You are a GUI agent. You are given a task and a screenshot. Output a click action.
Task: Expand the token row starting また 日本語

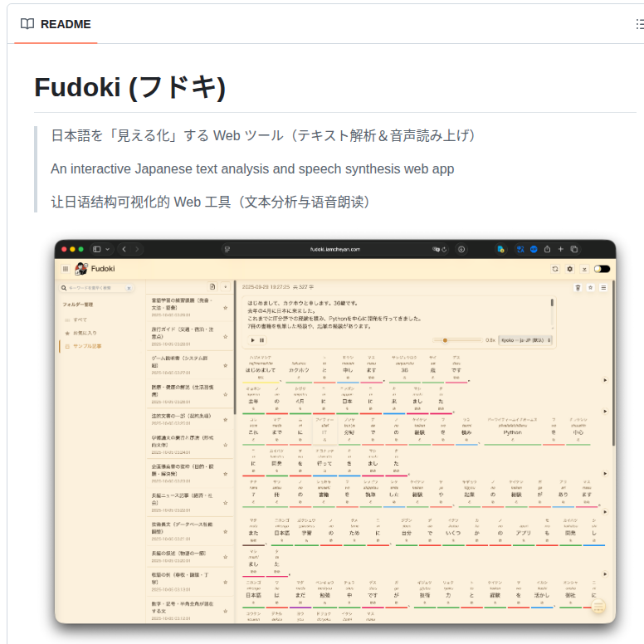click(x=605, y=573)
